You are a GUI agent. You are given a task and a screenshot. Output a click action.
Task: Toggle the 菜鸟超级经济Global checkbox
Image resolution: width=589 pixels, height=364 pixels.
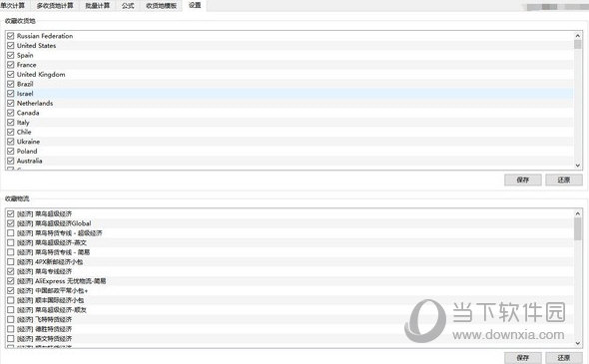pyautogui.click(x=11, y=223)
